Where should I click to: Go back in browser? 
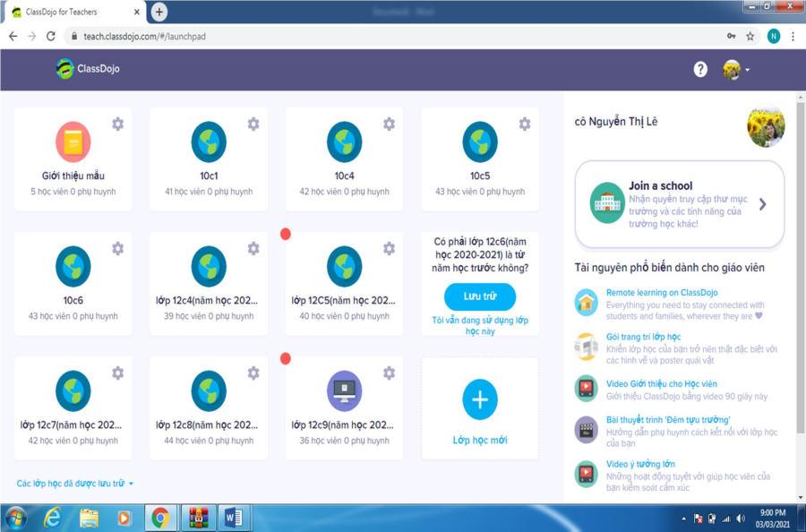pyautogui.click(x=13, y=37)
